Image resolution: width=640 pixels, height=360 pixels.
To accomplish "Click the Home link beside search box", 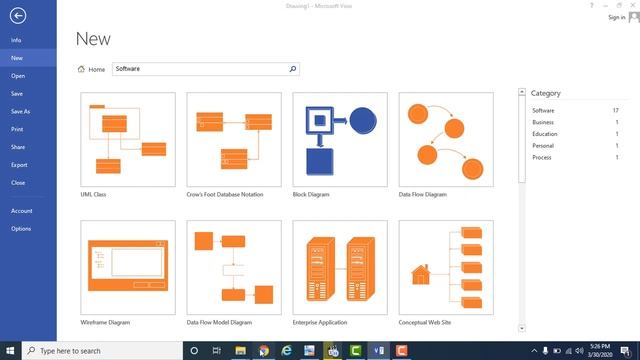I will pos(97,70).
